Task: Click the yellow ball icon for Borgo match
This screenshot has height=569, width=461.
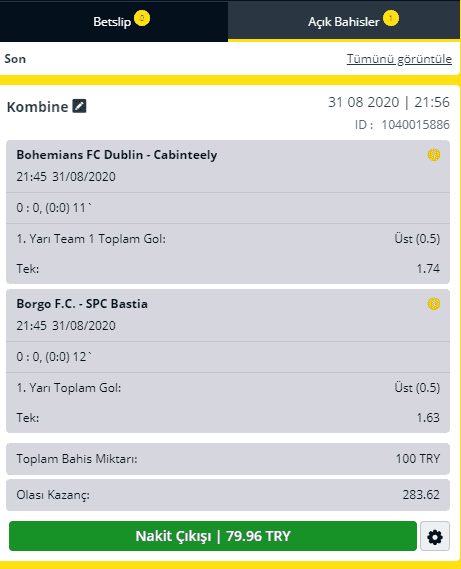Action: 434,303
